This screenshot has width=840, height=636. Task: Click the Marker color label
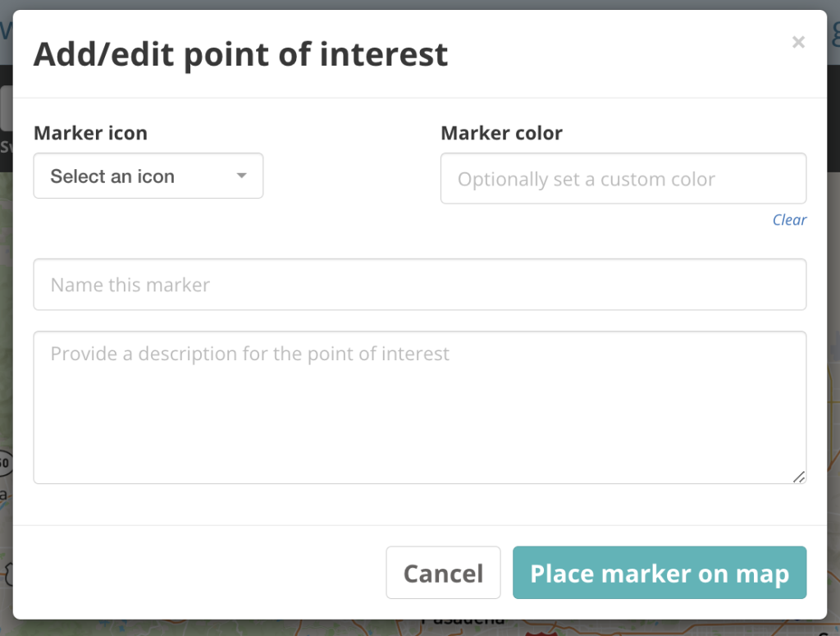click(501, 133)
